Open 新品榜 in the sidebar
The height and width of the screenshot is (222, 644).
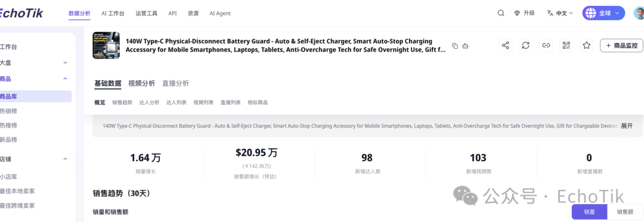click(x=8, y=140)
